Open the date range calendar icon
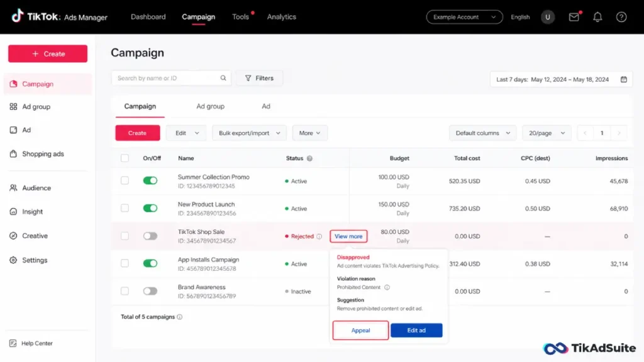 coord(623,79)
